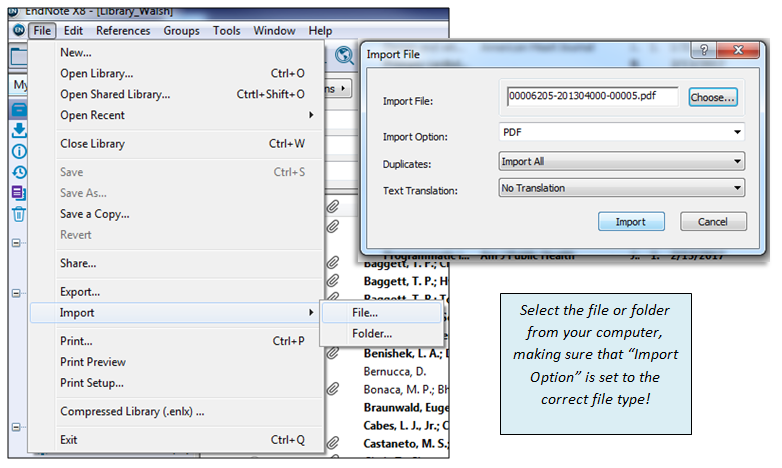782x468 pixels.
Task: Click the My Library tab in sidebar
Action: (19, 84)
